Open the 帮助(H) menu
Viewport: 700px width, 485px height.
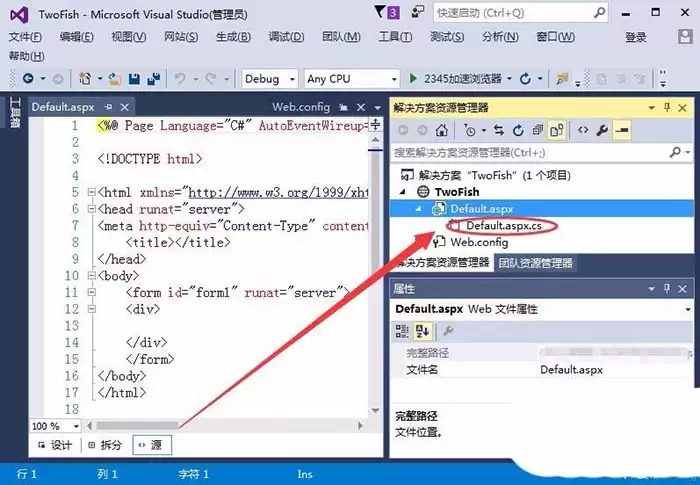[26, 56]
